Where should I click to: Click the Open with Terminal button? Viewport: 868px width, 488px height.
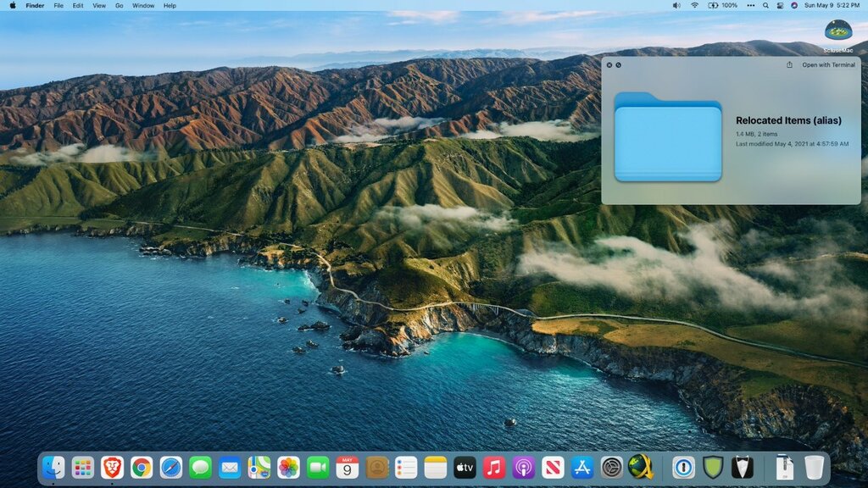[x=828, y=65]
